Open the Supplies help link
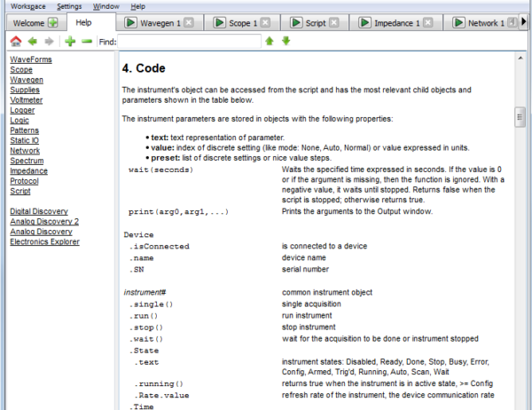This screenshot has height=410, width=532. tap(25, 90)
